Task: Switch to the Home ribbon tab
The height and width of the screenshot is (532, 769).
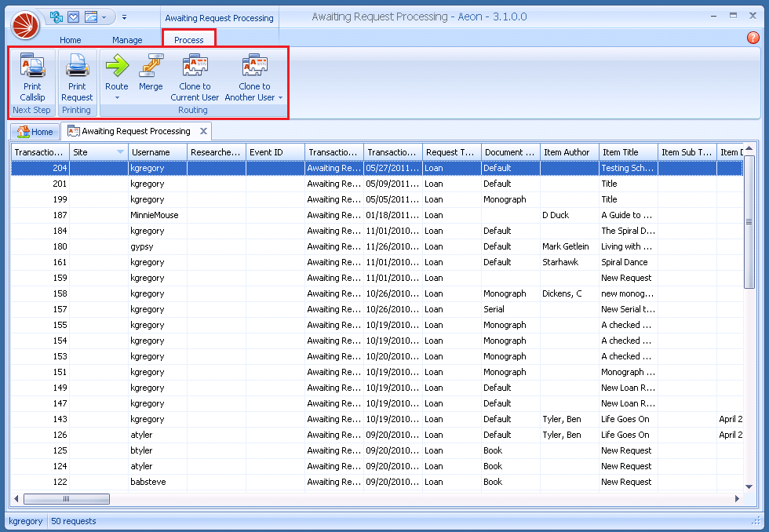Action: [71, 40]
